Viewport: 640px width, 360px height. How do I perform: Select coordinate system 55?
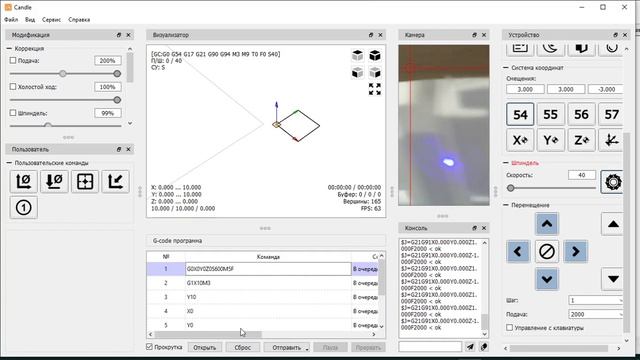(551, 114)
